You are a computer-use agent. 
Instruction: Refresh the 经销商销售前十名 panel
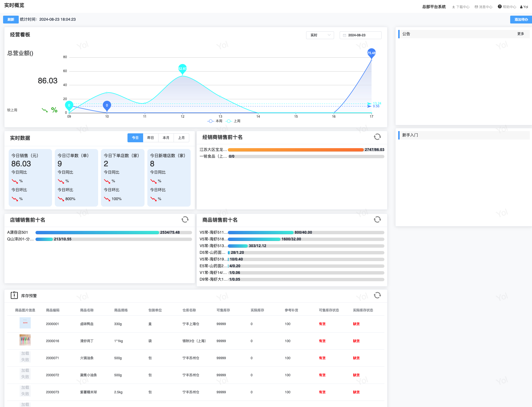[x=377, y=137]
